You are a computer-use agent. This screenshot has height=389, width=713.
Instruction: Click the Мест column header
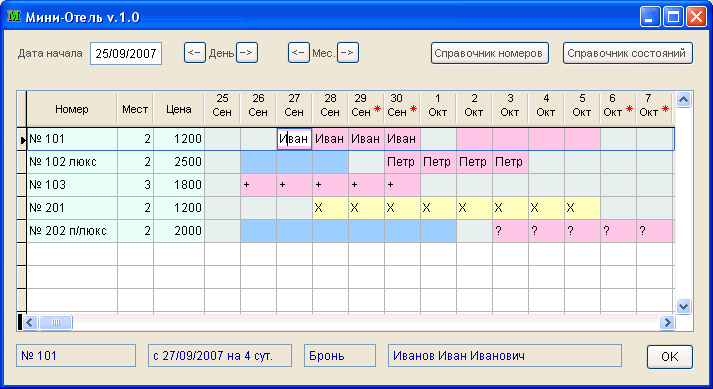[135, 109]
